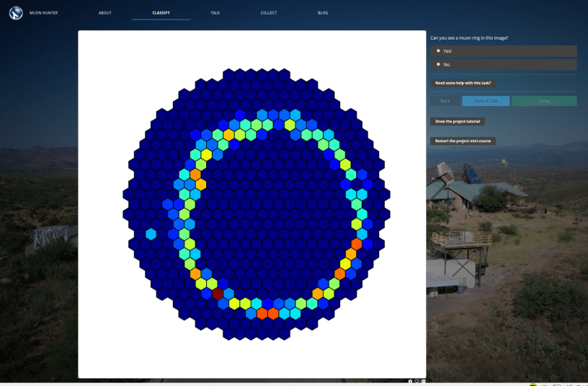Open the Collect page
Viewport: 588px width, 386px height.
point(269,13)
